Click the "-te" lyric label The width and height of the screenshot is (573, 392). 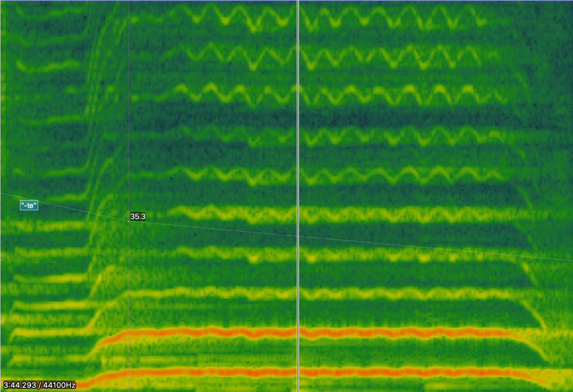pos(29,206)
